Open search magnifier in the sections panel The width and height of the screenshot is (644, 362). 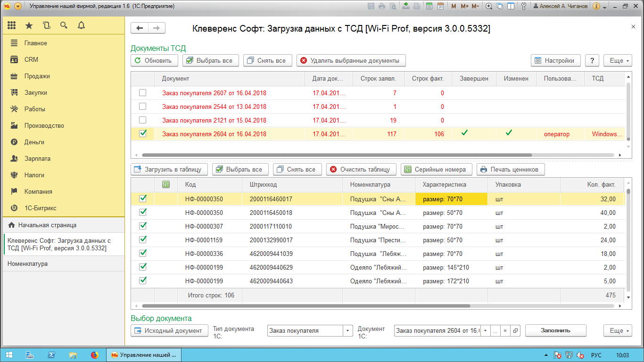point(64,25)
